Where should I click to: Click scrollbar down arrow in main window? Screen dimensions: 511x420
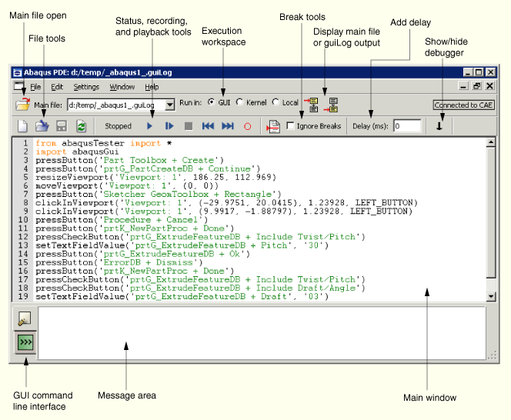(491, 296)
